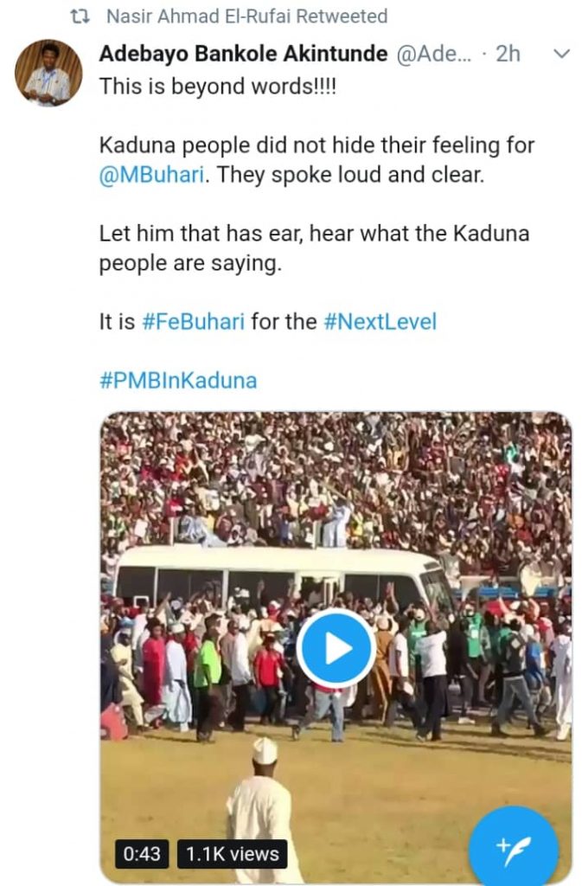588x886 pixels.
Task: Click the 1.1K views label
Action: (231, 853)
